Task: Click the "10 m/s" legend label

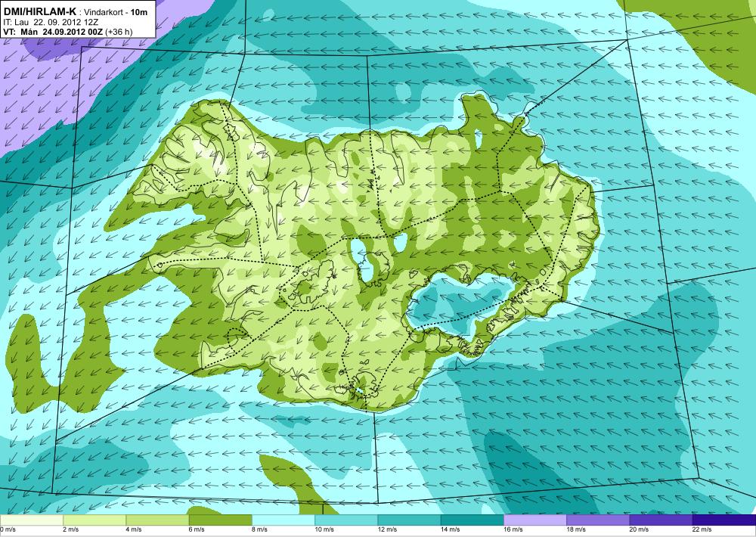Action: (324, 529)
